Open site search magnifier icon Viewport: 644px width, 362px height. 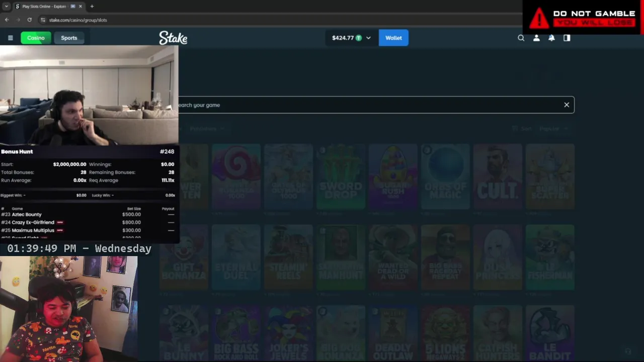click(521, 38)
